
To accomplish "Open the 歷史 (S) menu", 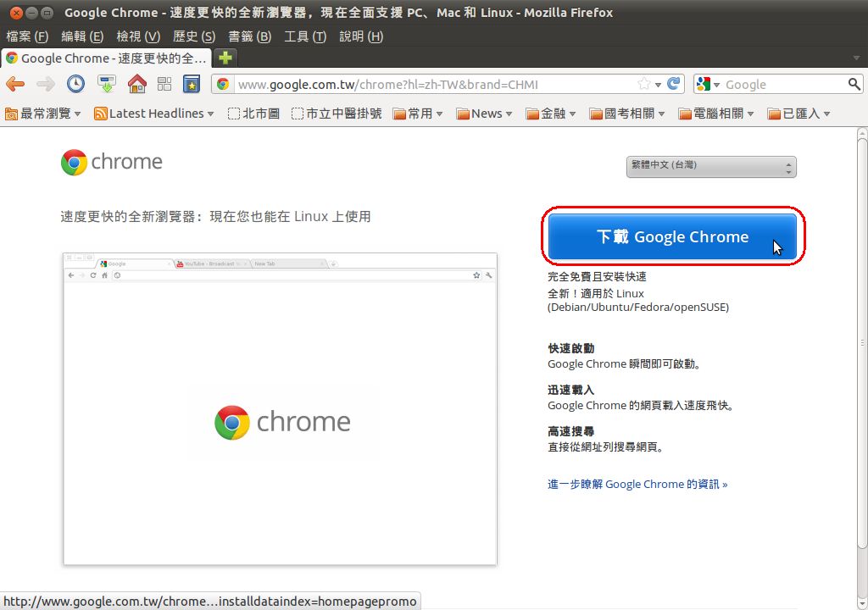I will 194,36.
